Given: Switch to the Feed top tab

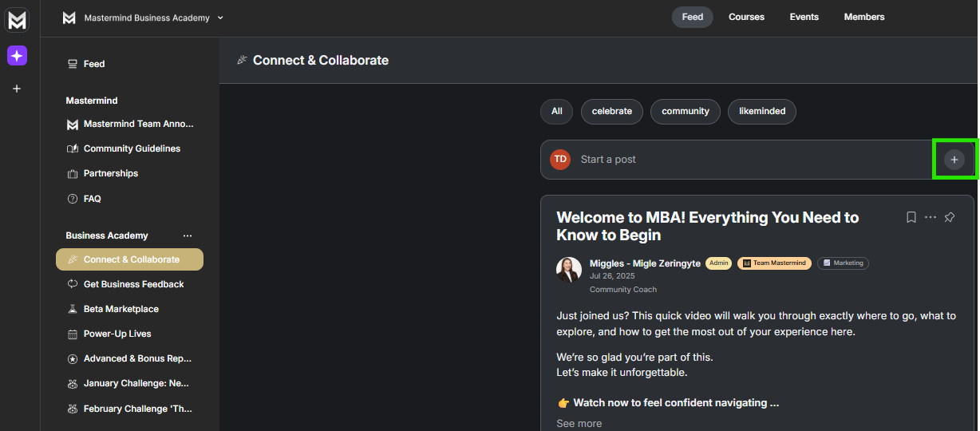Looking at the screenshot, I should coord(692,17).
